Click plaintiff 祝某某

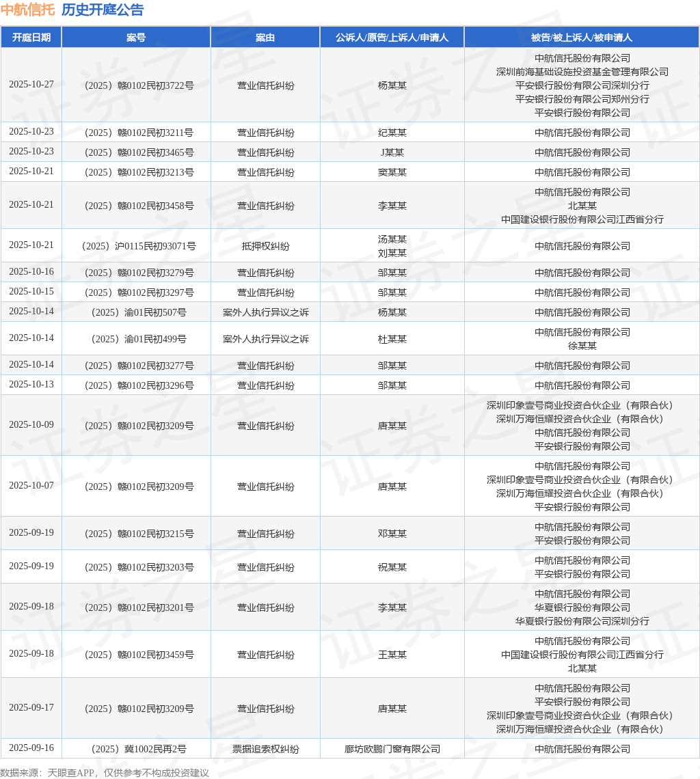(x=392, y=567)
